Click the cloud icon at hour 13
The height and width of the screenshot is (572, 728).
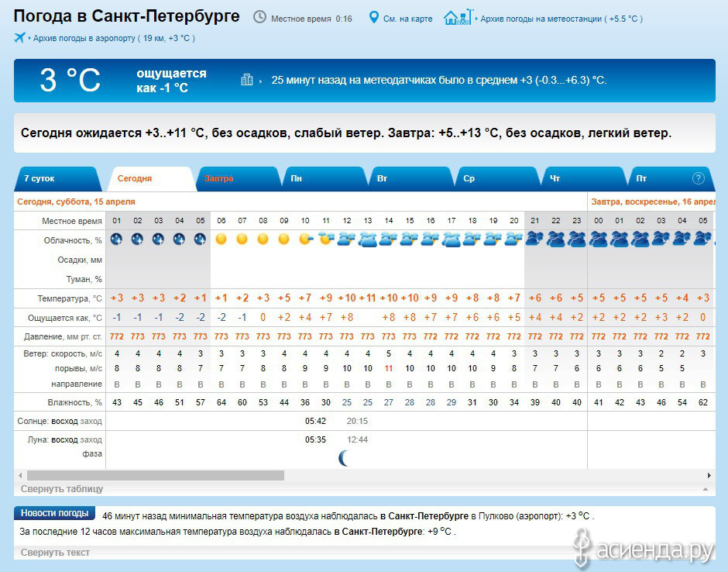point(368,239)
